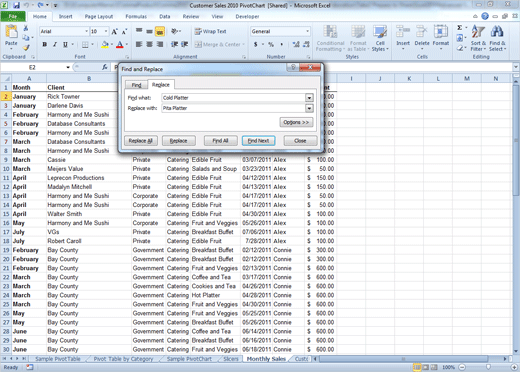Click the Find All button
The height and width of the screenshot is (372, 520).
point(220,141)
